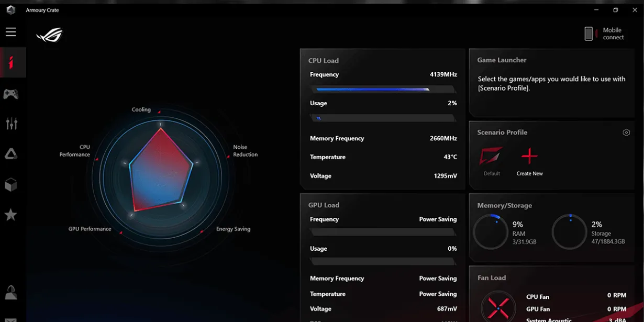Open the triangle Aura Sync sidebar icon
Viewport: 644px width, 322px height.
tap(11, 154)
